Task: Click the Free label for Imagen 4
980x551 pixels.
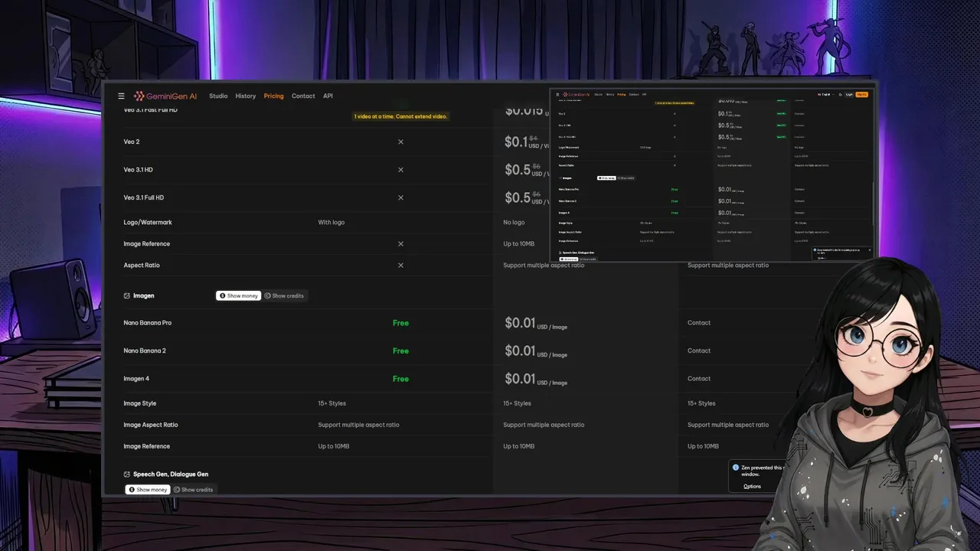Action: coord(400,379)
